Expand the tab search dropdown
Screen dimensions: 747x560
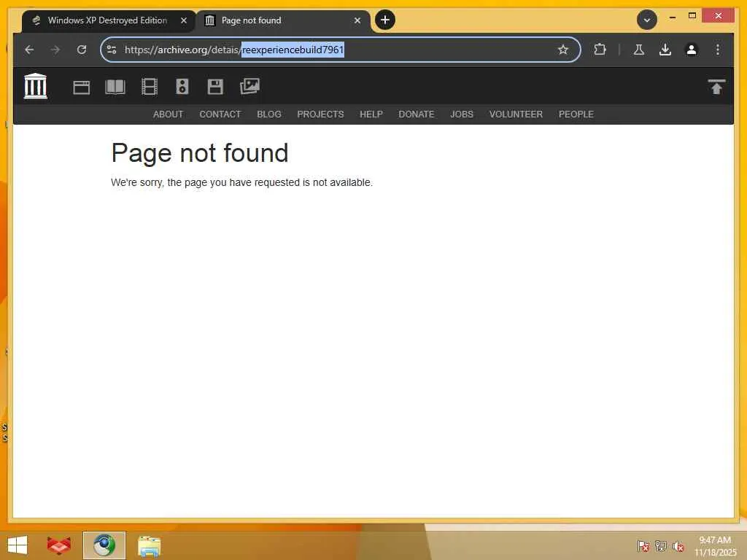point(647,20)
